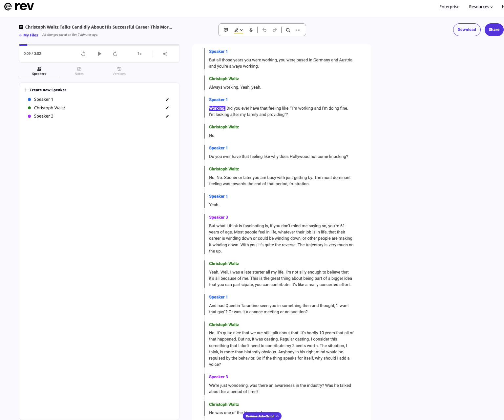Edit the Speaker 3 label
Viewport: 504px width, 420px height.
(167, 116)
